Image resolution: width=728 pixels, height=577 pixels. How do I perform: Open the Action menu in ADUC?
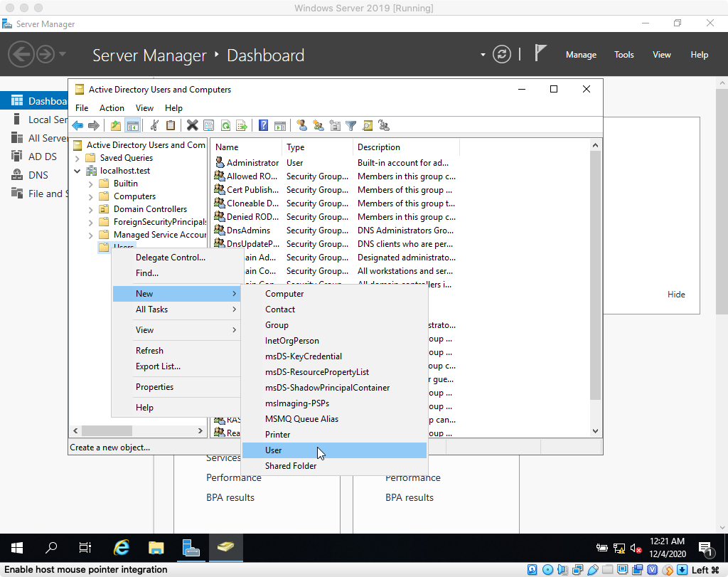pyautogui.click(x=112, y=107)
